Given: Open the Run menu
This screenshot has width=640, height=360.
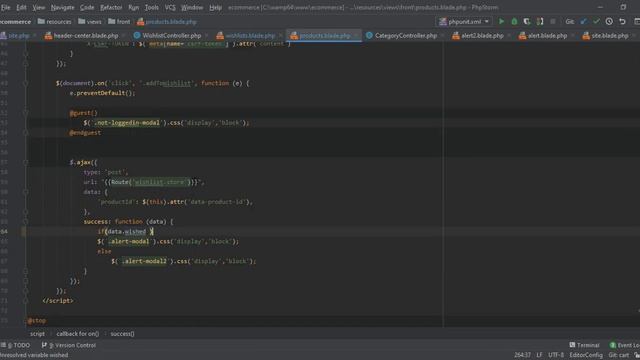Looking at the screenshot, I should click(133, 7).
